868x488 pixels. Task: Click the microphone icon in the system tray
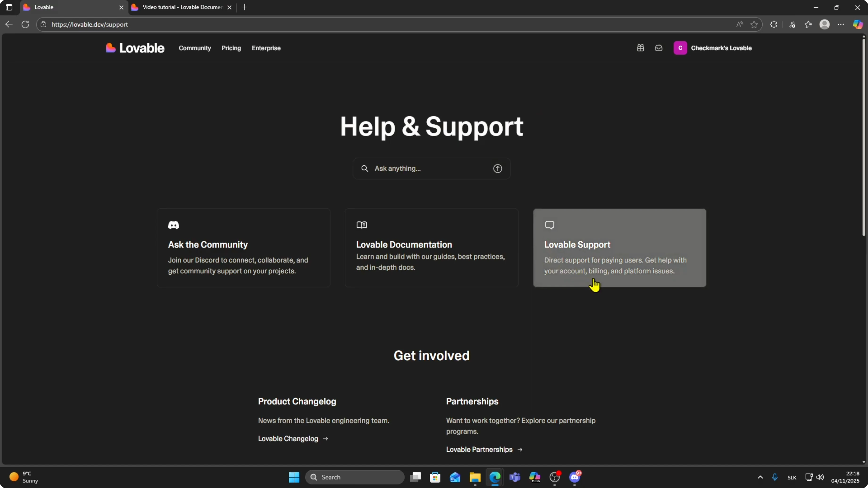point(775,477)
